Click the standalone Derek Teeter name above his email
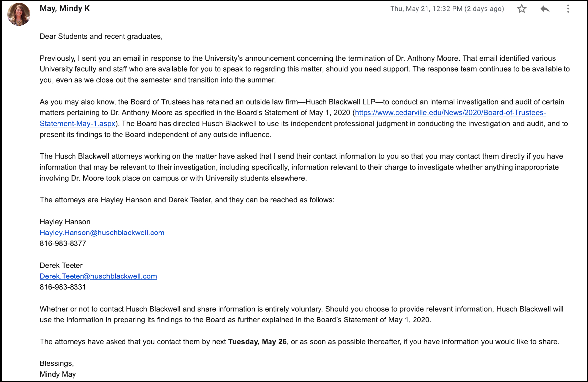588x382 pixels. coord(61,266)
